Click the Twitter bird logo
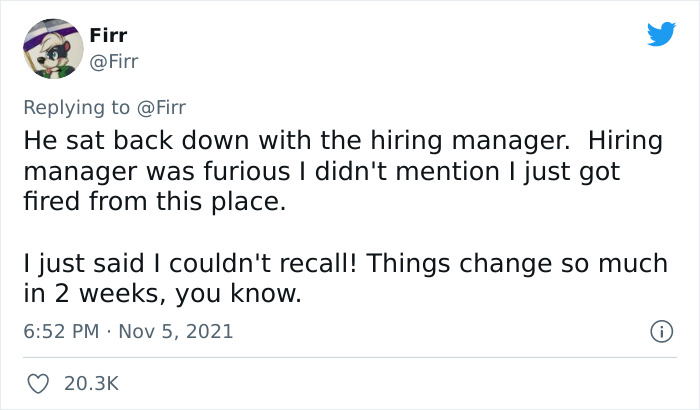Image resolution: width=700 pixels, height=410 pixels. (x=661, y=34)
